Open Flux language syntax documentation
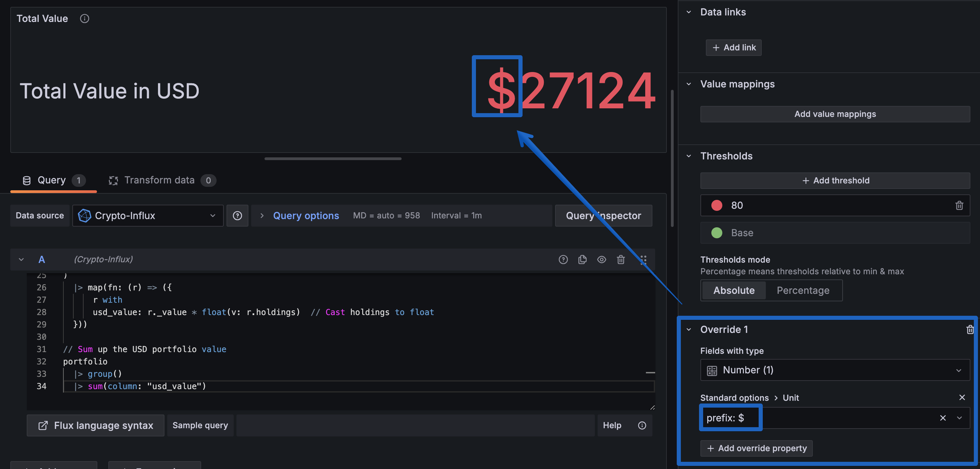 (x=95, y=425)
